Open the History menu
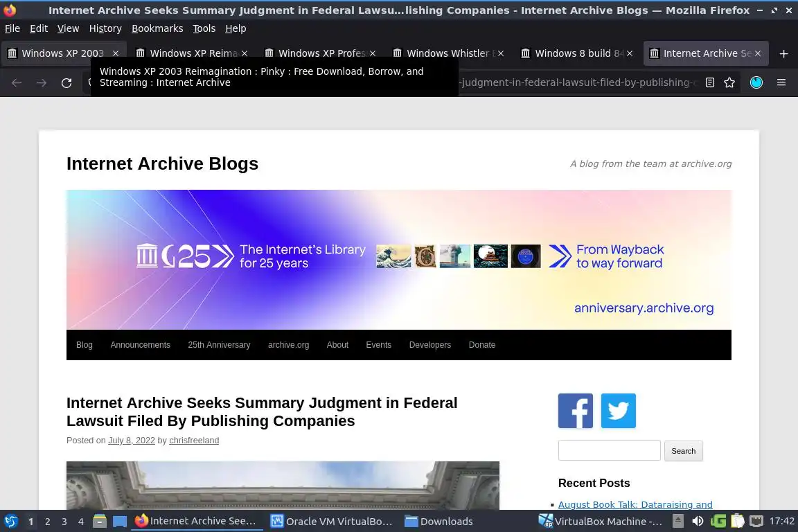Image resolution: width=798 pixels, height=532 pixels. pyautogui.click(x=105, y=28)
